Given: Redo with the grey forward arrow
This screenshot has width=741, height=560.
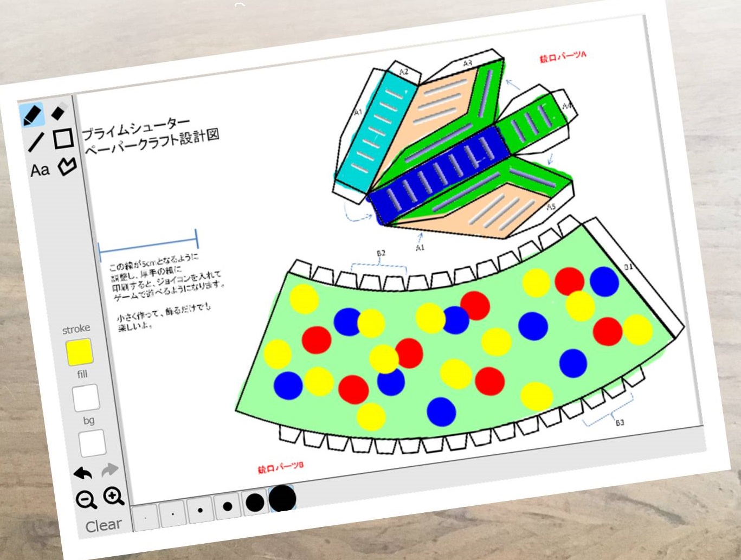Looking at the screenshot, I should point(109,469).
